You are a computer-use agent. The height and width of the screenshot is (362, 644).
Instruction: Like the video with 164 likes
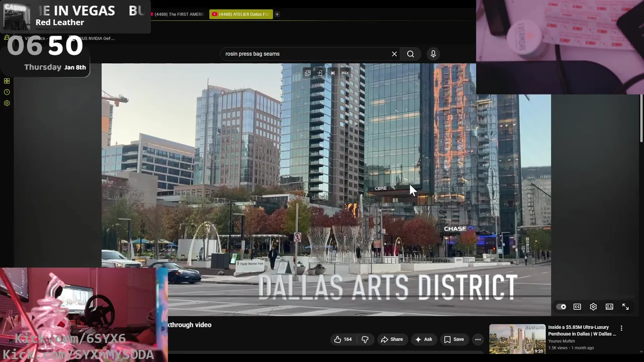tap(343, 339)
